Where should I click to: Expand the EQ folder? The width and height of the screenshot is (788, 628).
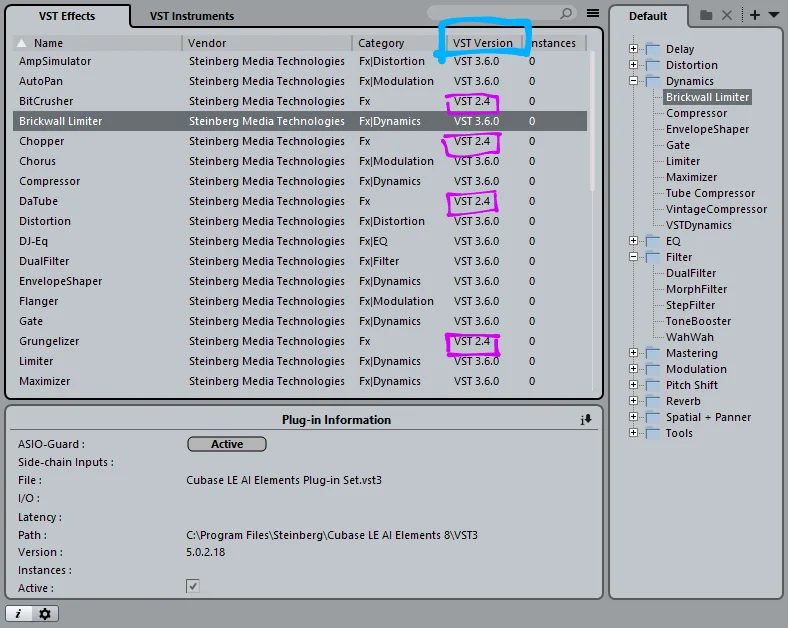pos(633,241)
